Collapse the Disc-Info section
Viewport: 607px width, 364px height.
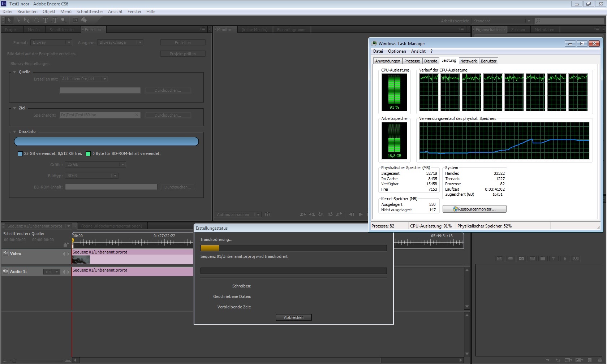[15, 131]
